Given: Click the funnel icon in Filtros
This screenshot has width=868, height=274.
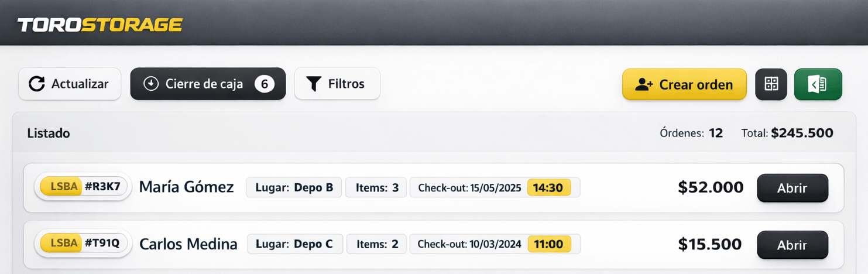Looking at the screenshot, I should [x=314, y=84].
